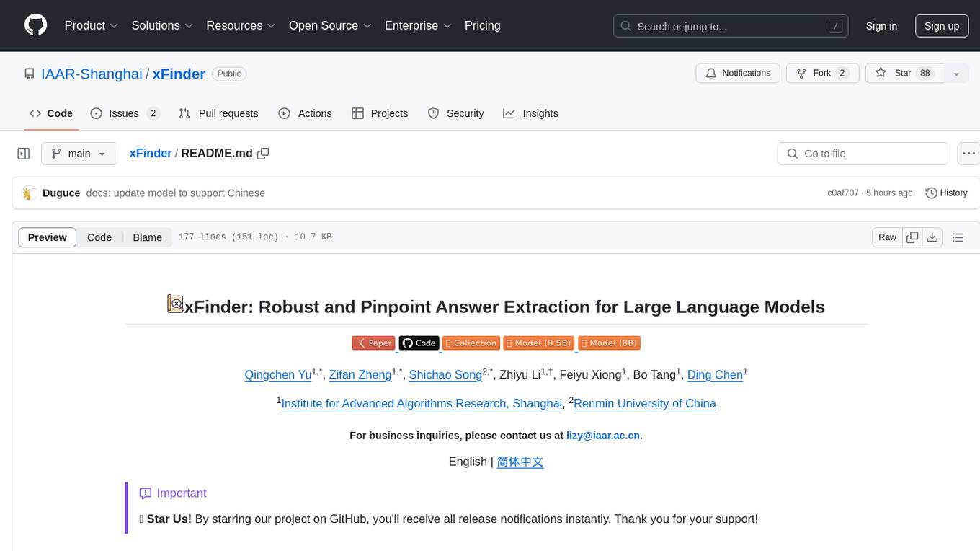Open Institute for Advanced Algorithms Research link
The image size is (980, 551).
[x=422, y=404]
